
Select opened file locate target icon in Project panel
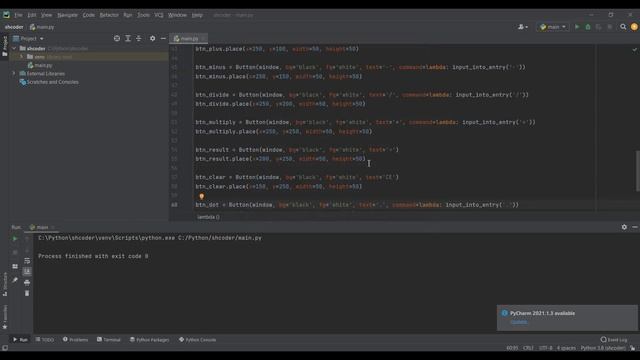tap(117, 38)
